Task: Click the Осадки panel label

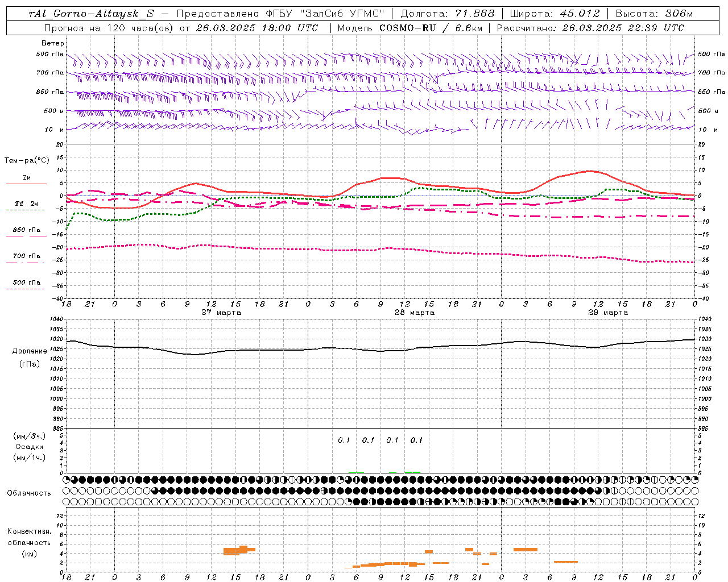Action: 30,447
